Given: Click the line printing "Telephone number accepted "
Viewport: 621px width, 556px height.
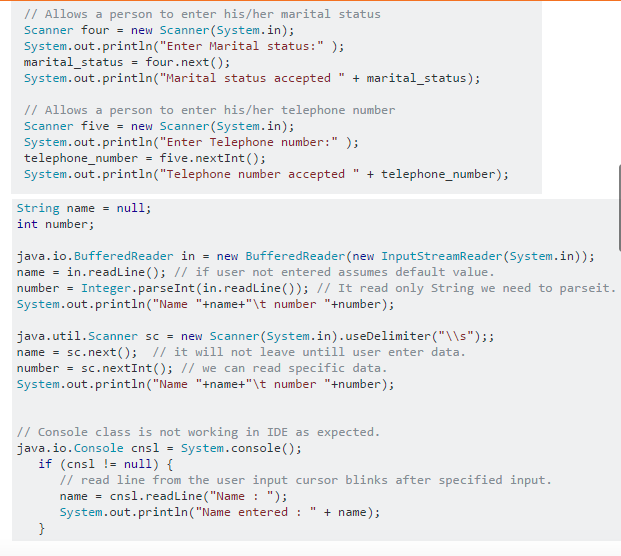Looking at the screenshot, I should point(266,174).
